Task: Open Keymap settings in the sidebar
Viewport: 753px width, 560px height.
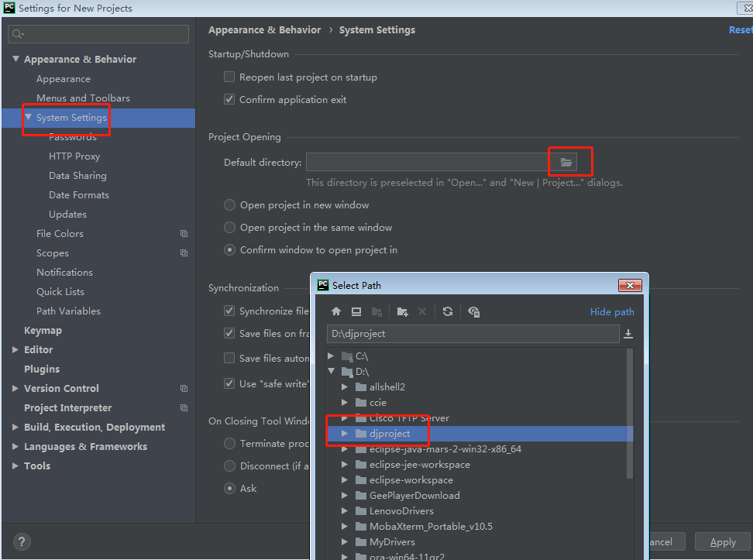Action: pos(43,330)
